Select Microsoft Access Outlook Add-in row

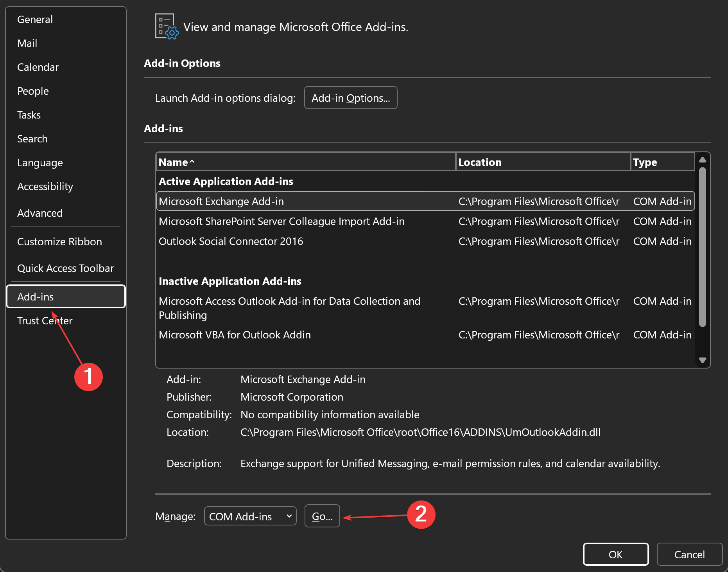(x=425, y=308)
